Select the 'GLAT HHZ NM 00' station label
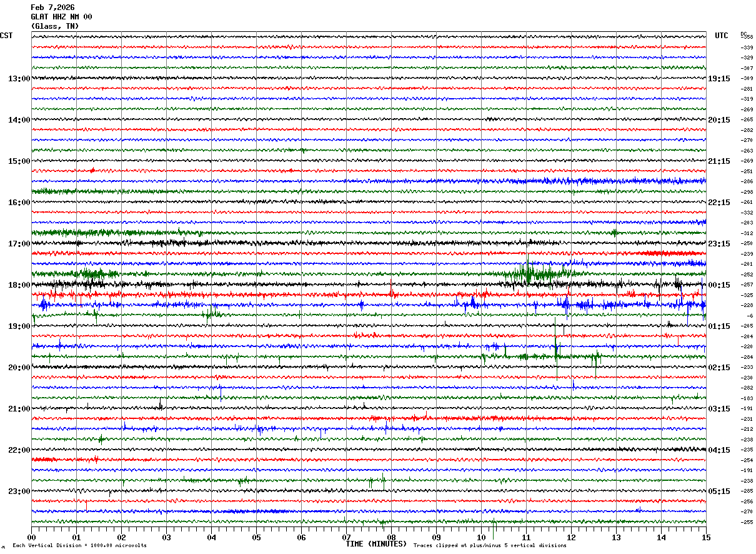This screenshot has width=756, height=554. pyautogui.click(x=61, y=17)
